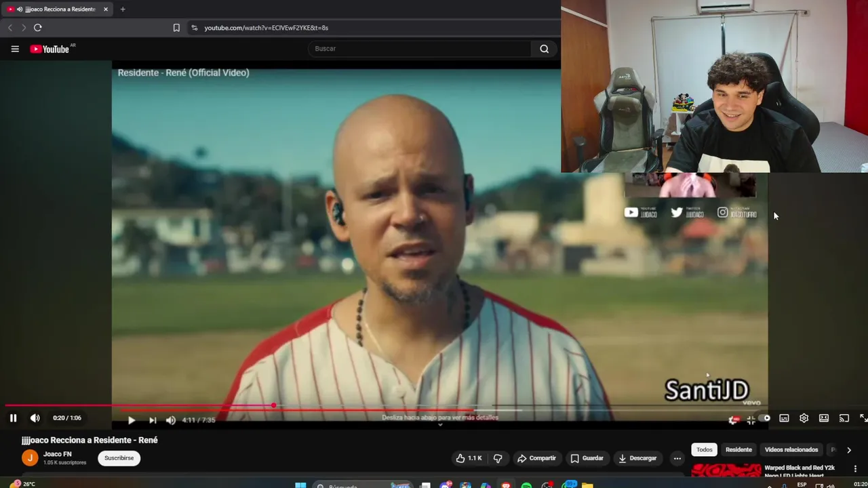Mute the outer video's volume speaker icon
The image size is (868, 488).
(x=35, y=418)
